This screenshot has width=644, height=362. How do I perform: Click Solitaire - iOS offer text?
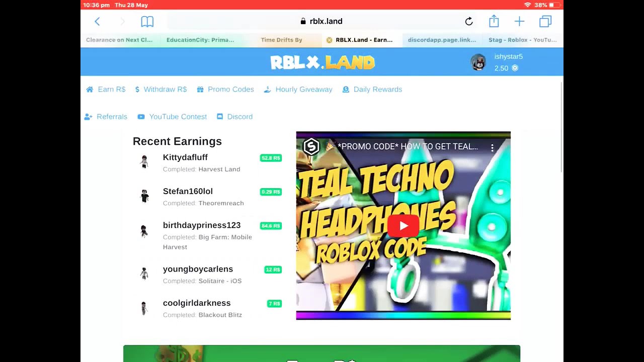pos(220,281)
